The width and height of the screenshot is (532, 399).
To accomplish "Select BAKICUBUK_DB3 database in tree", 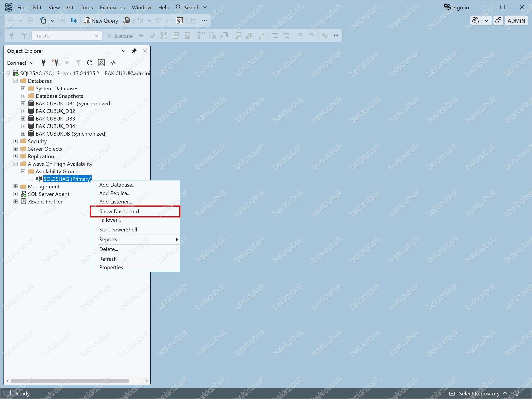I will point(55,119).
